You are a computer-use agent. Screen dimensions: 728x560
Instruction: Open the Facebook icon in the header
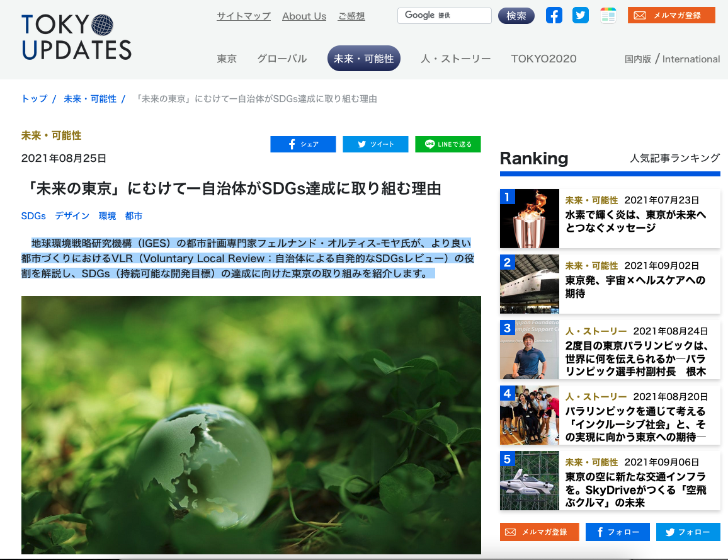pyautogui.click(x=554, y=15)
